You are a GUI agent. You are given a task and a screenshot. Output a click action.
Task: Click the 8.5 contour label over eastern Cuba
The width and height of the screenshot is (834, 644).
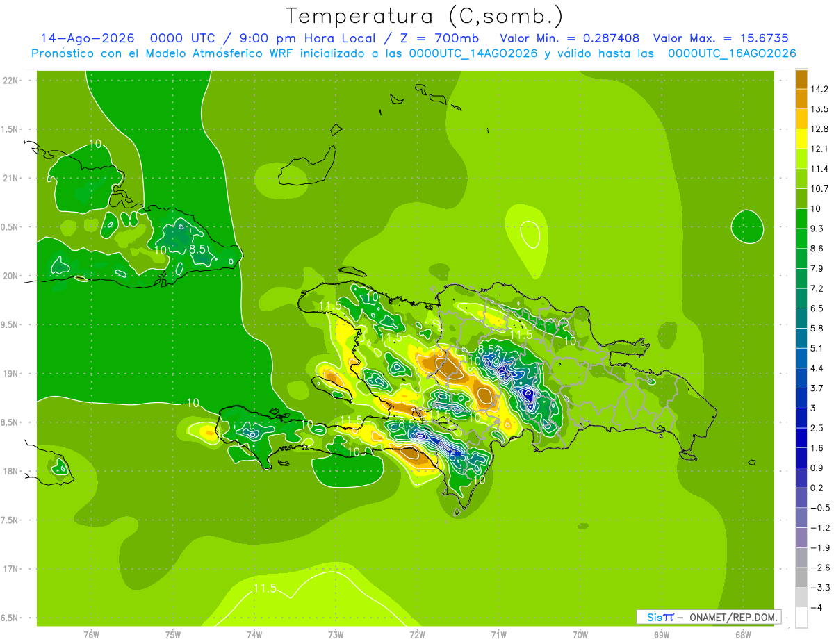pos(197,249)
